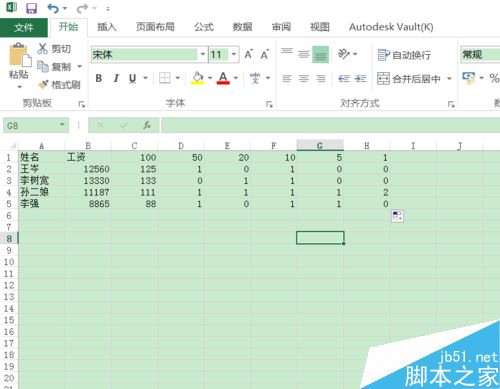
Task: Open the 对齐方式 alignment dialog launcher
Action: pyautogui.click(x=451, y=104)
